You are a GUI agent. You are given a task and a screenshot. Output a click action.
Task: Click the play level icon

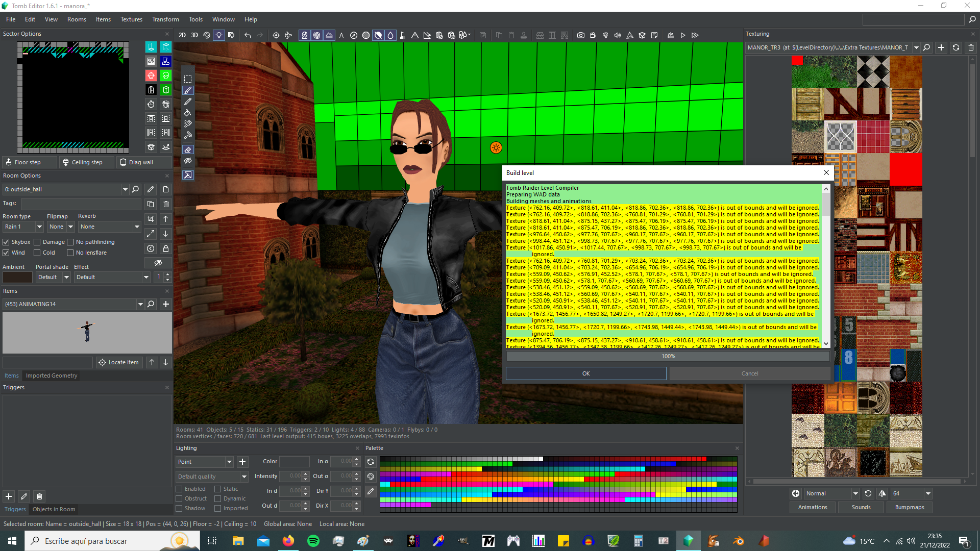pyautogui.click(x=683, y=35)
